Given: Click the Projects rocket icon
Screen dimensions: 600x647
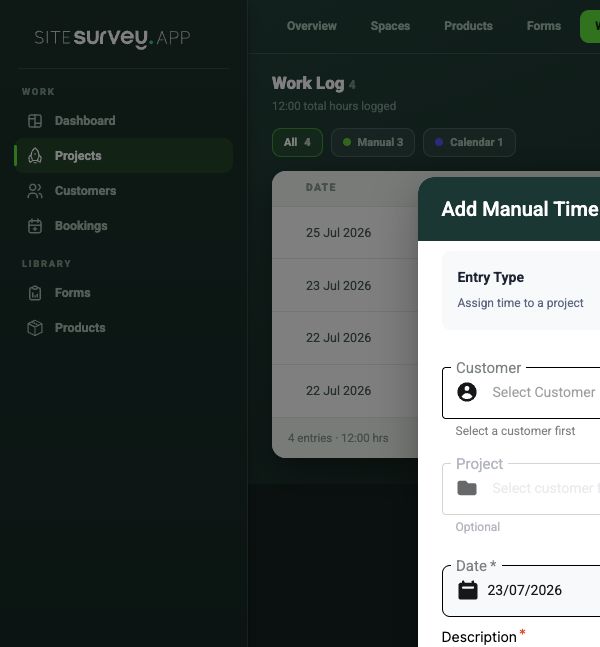Looking at the screenshot, I should point(35,156).
